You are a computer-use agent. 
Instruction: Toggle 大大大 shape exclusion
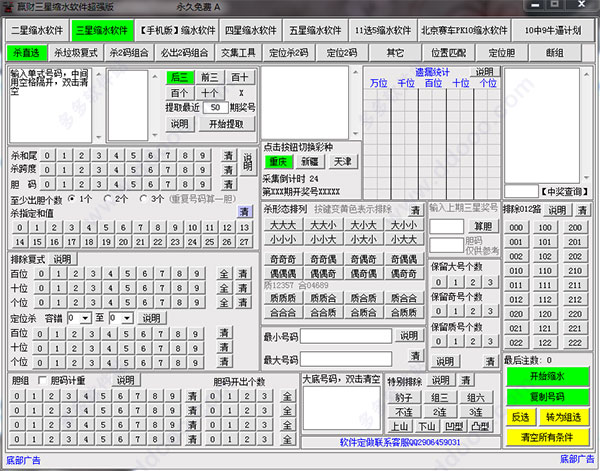click(x=283, y=225)
